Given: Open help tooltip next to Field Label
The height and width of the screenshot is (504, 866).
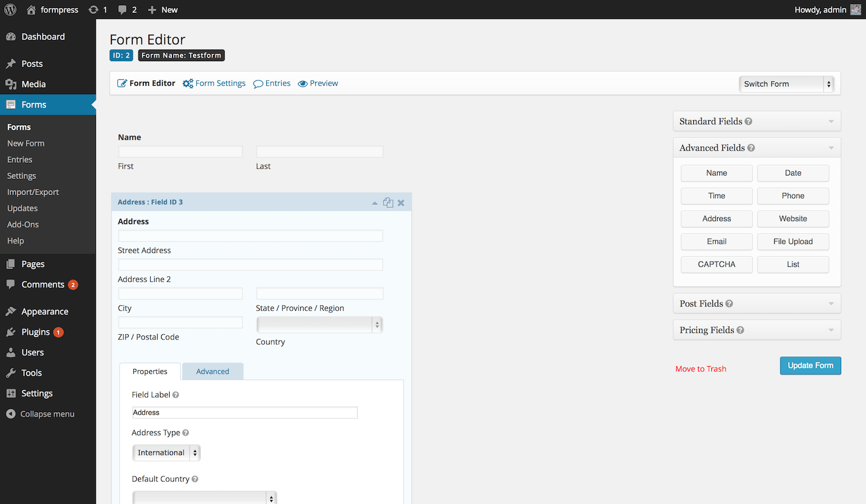Looking at the screenshot, I should click(176, 395).
